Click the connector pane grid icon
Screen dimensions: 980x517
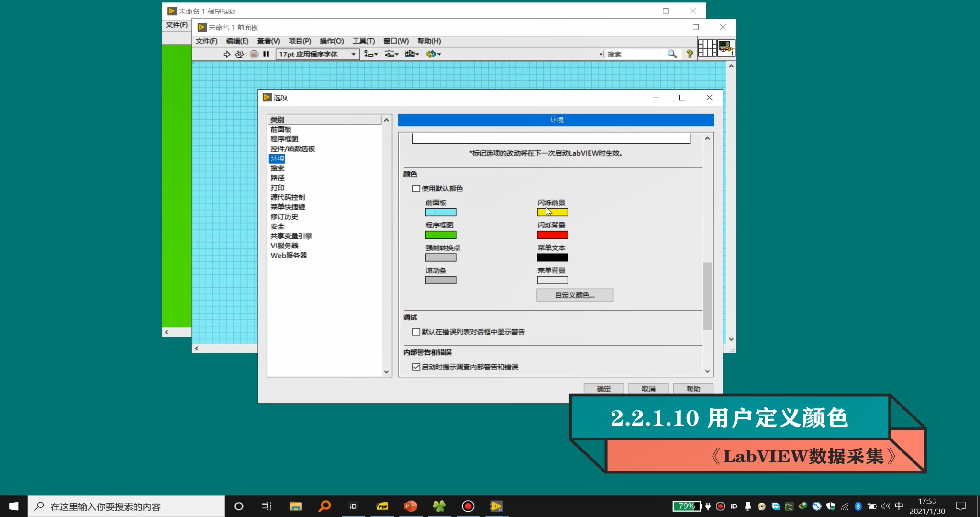click(x=707, y=48)
